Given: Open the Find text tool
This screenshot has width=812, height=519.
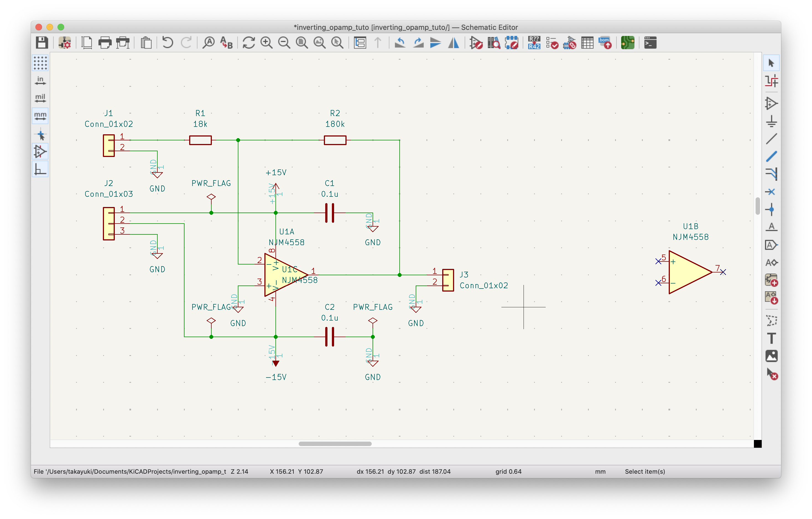Looking at the screenshot, I should click(x=209, y=43).
